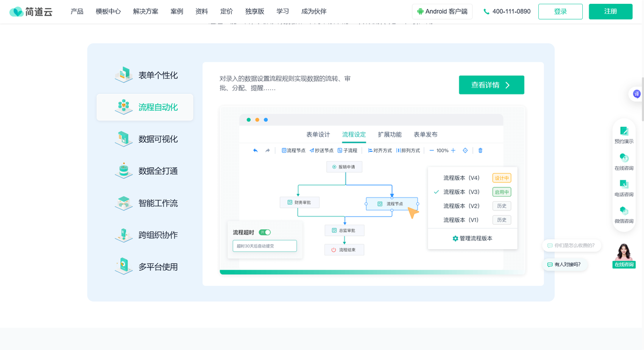This screenshot has width=644, height=350.
Task: Select 流程版本 (V4) 设计中 row
Action: point(472,178)
